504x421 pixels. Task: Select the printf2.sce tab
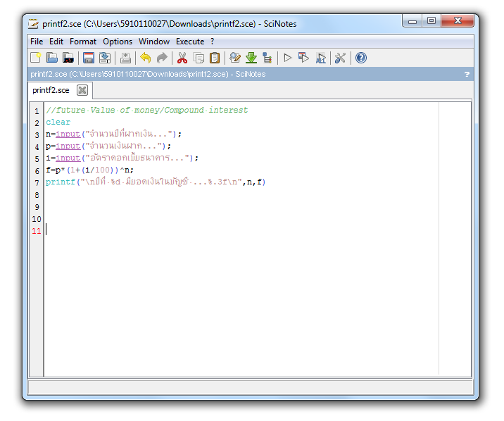[x=51, y=90]
